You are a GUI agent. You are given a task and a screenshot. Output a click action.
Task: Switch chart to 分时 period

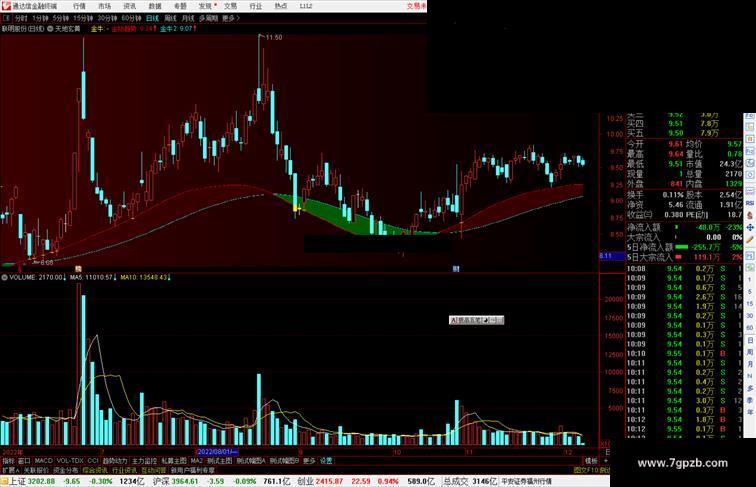pyautogui.click(x=21, y=18)
